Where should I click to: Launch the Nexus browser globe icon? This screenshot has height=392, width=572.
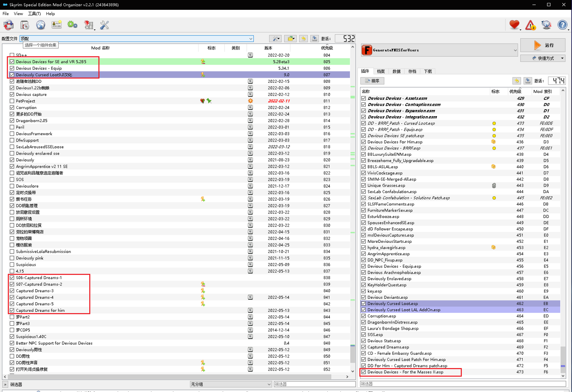click(41, 25)
